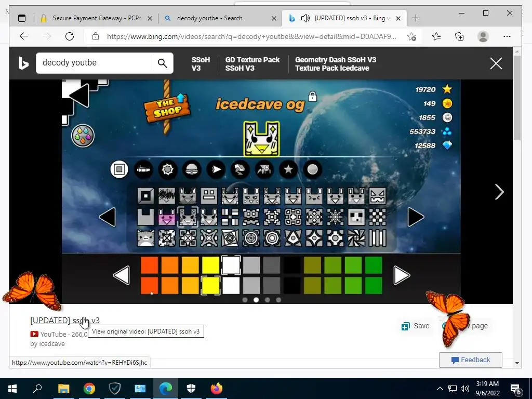The image size is (532, 399).
Task: Open tab actions menu
Action: (22, 18)
